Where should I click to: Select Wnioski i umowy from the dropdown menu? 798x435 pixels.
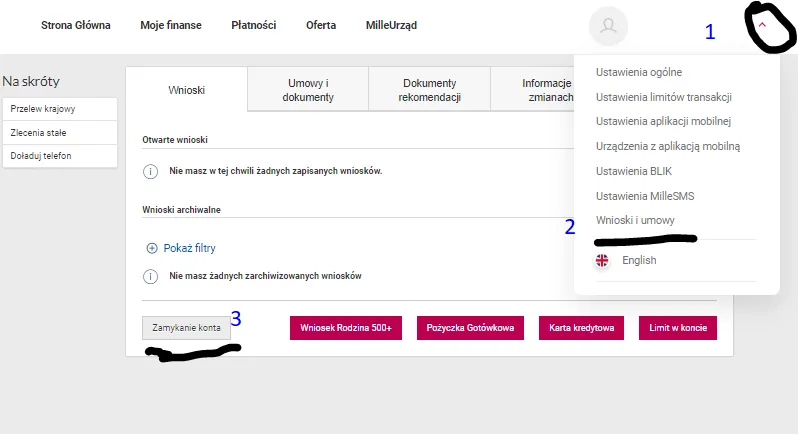tap(635, 220)
